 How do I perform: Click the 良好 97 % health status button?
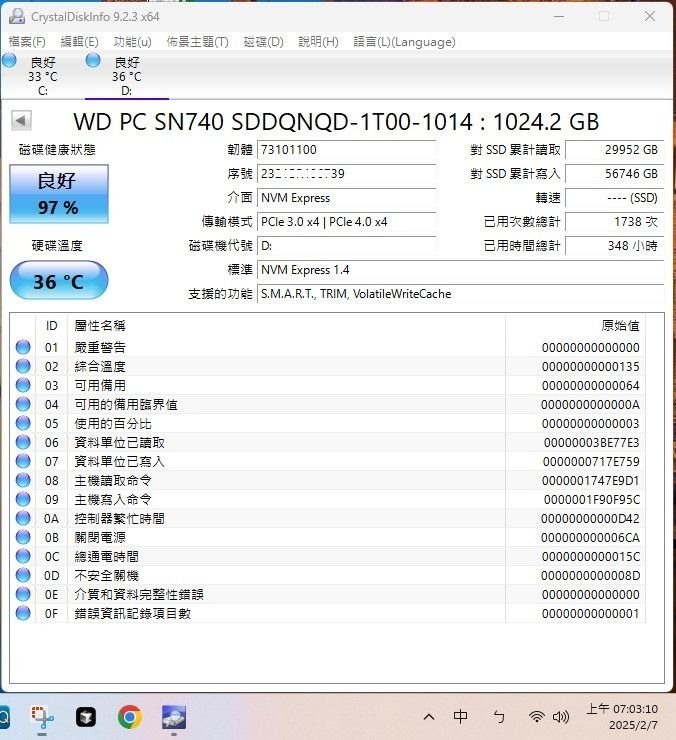59,194
